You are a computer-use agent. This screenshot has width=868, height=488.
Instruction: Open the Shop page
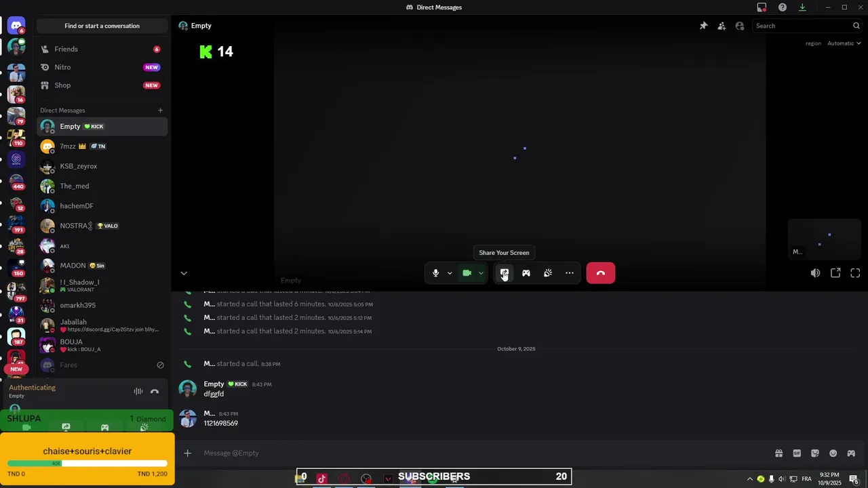102,85
